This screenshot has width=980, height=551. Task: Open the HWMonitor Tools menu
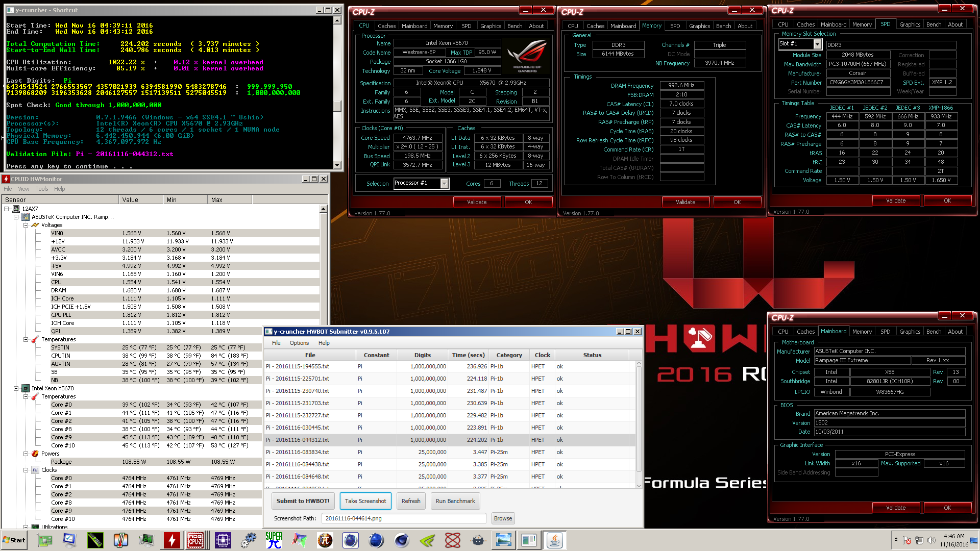[x=42, y=189]
